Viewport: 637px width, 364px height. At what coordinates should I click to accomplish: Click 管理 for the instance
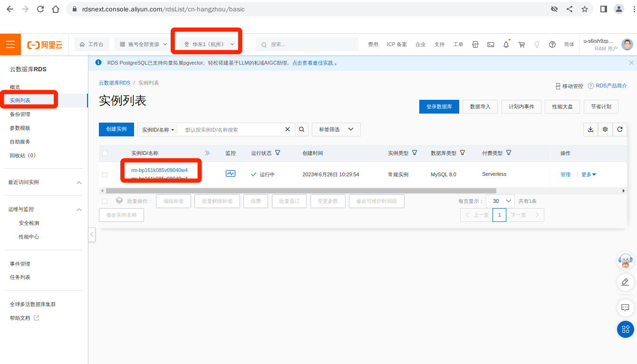(x=565, y=174)
